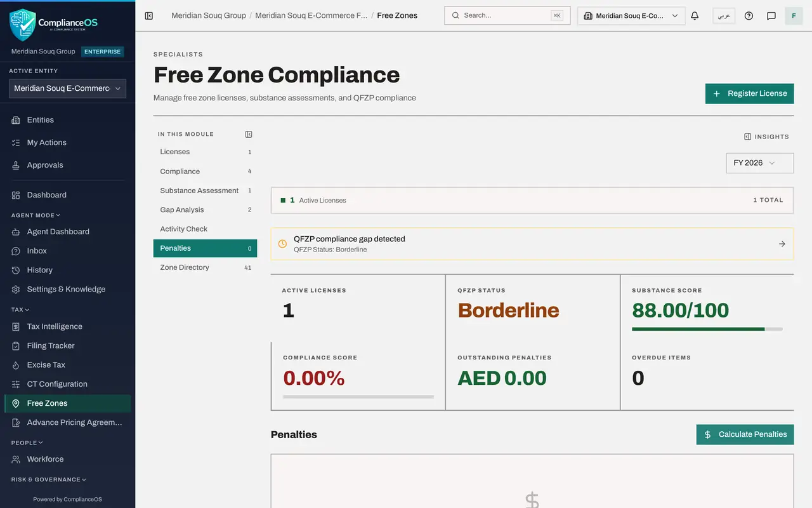Click the Substance Score progress bar
This screenshot has height=508, width=812.
pyautogui.click(x=707, y=329)
